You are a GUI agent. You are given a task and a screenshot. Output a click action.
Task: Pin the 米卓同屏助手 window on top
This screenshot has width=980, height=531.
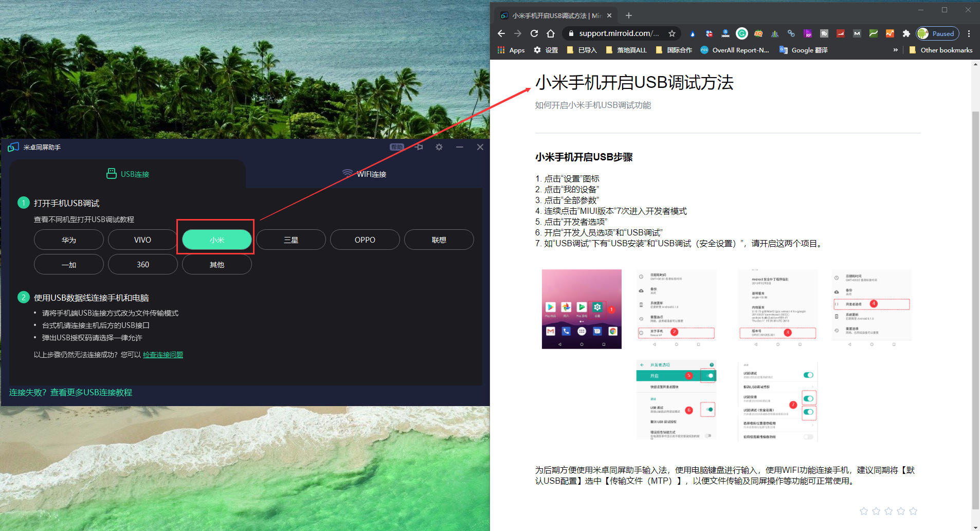(x=419, y=147)
